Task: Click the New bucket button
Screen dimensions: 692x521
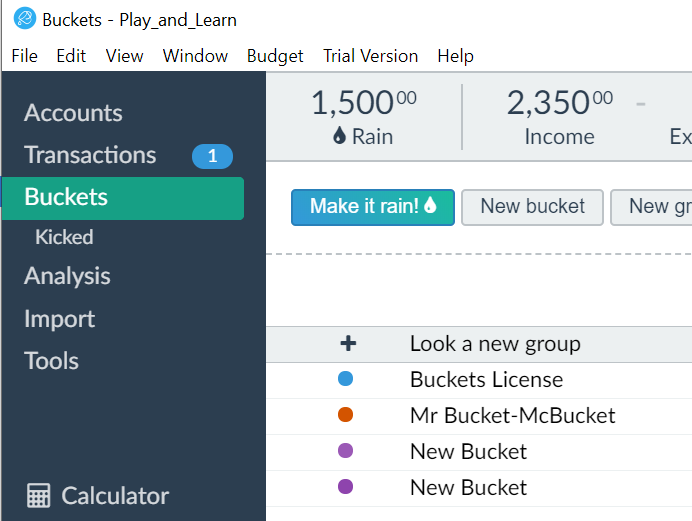Action: [532, 207]
